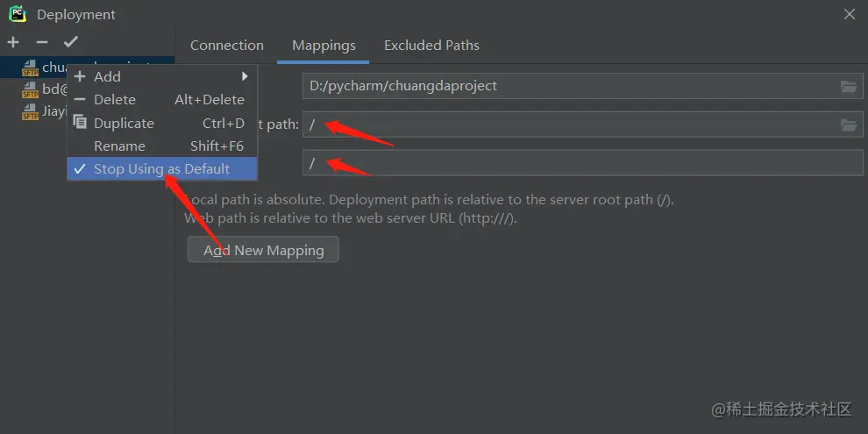Image resolution: width=868 pixels, height=434 pixels.
Task: Switch to the Mappings tab
Action: pos(324,46)
